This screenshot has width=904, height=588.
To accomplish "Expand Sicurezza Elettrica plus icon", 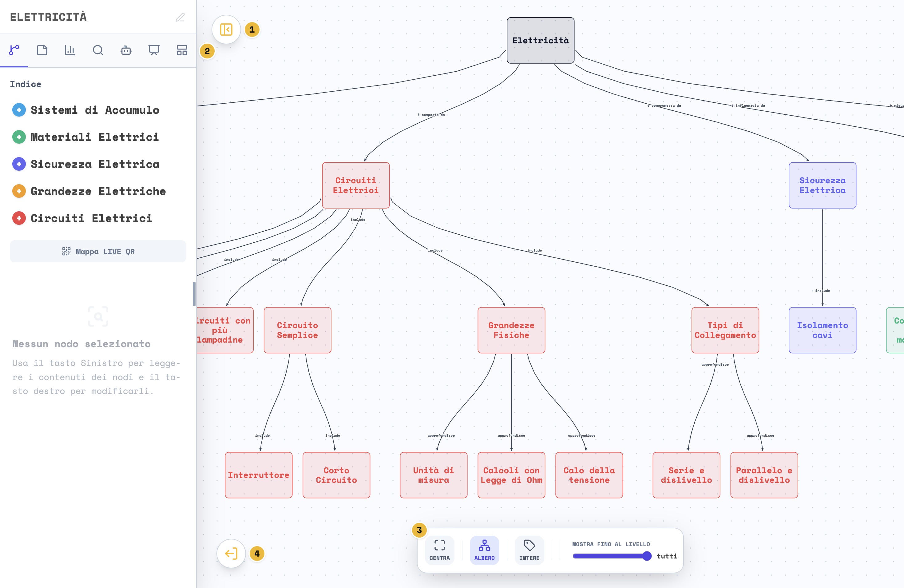I will click(x=19, y=164).
